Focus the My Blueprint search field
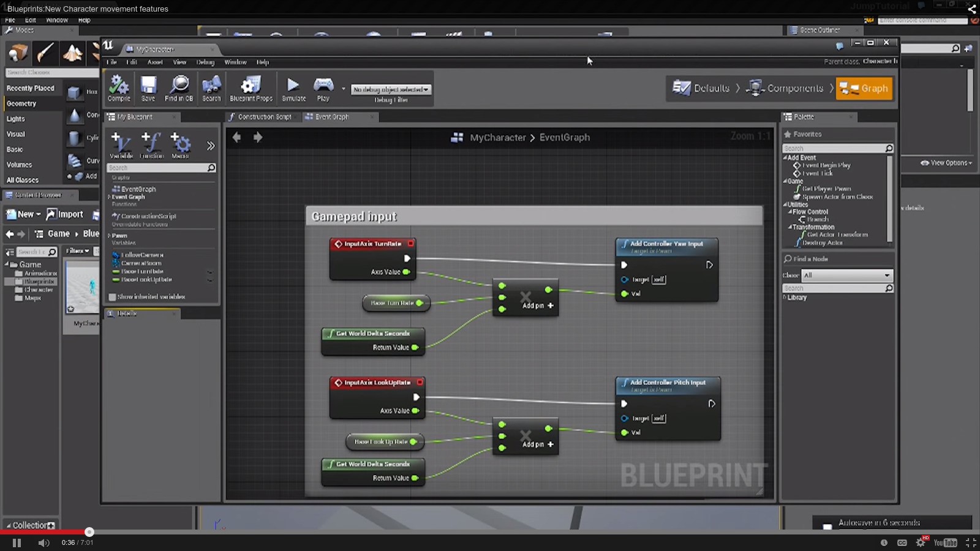Screen dimensions: 980x551 (x=162, y=168)
